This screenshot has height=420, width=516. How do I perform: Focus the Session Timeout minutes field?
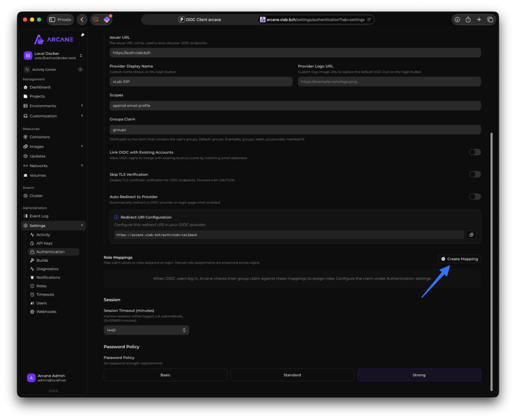tap(146, 330)
